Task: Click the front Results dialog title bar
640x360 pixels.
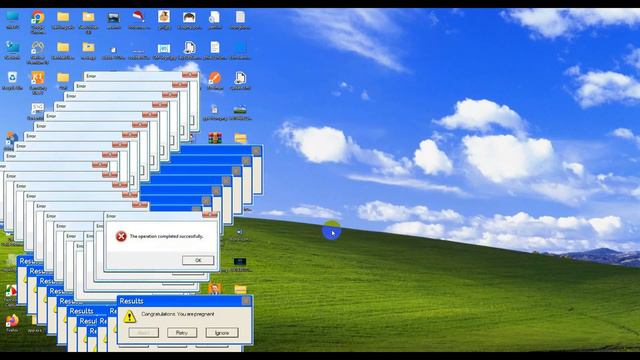Action: pyautogui.click(x=185, y=301)
